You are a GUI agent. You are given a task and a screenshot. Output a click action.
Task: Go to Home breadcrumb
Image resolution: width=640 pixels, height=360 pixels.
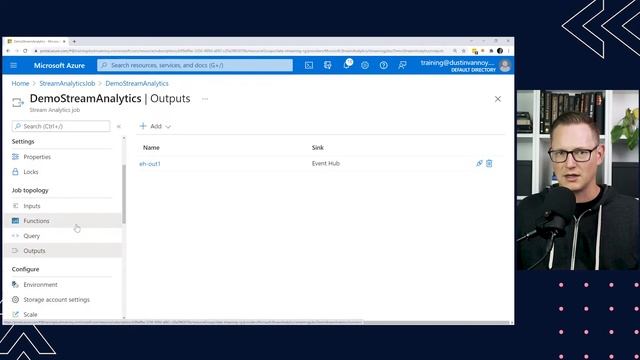pos(20,83)
